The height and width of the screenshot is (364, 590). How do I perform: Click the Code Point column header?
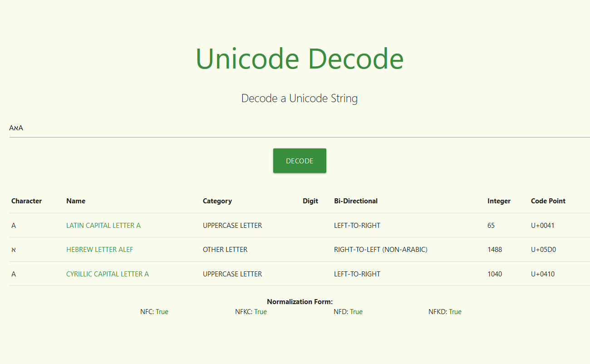548,201
